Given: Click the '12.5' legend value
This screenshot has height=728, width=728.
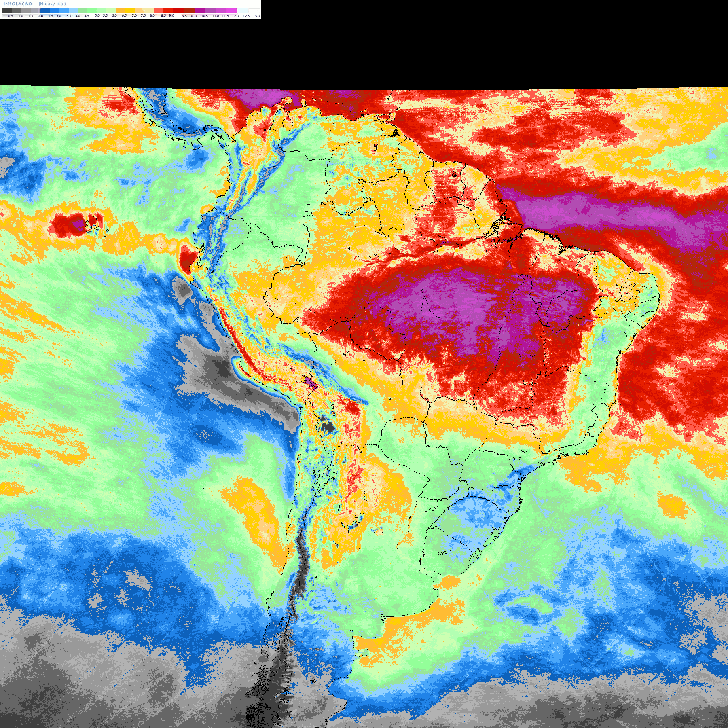Looking at the screenshot, I should (x=246, y=16).
